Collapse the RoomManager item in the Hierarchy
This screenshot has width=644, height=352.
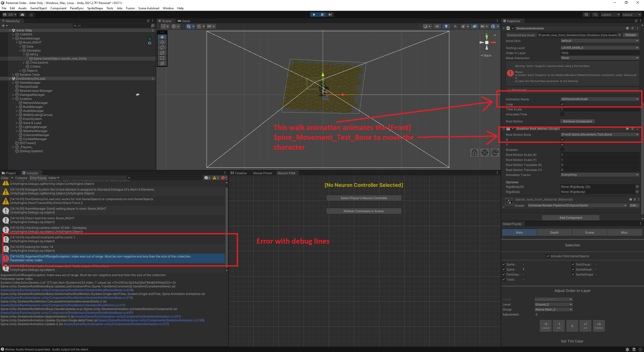[13, 38]
